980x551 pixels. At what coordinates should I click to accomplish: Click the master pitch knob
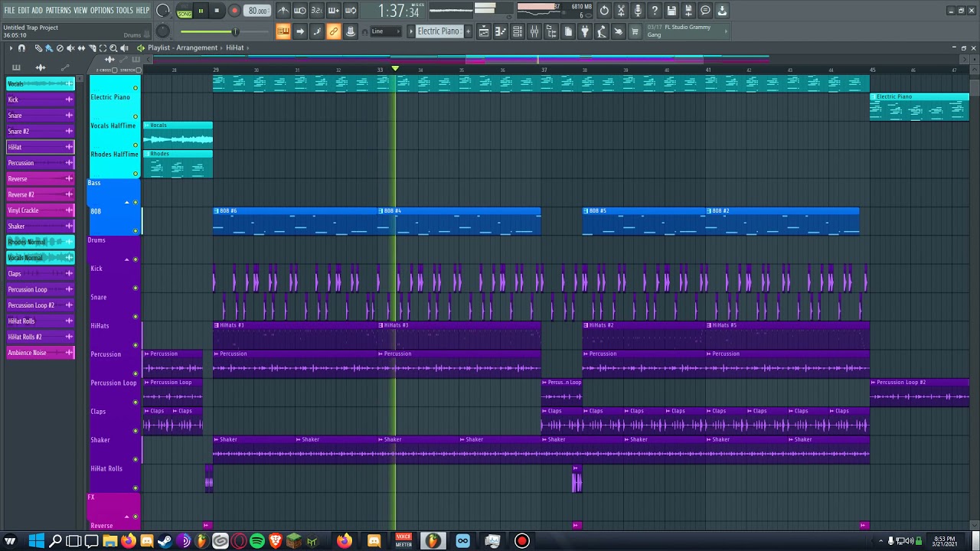pos(163,31)
